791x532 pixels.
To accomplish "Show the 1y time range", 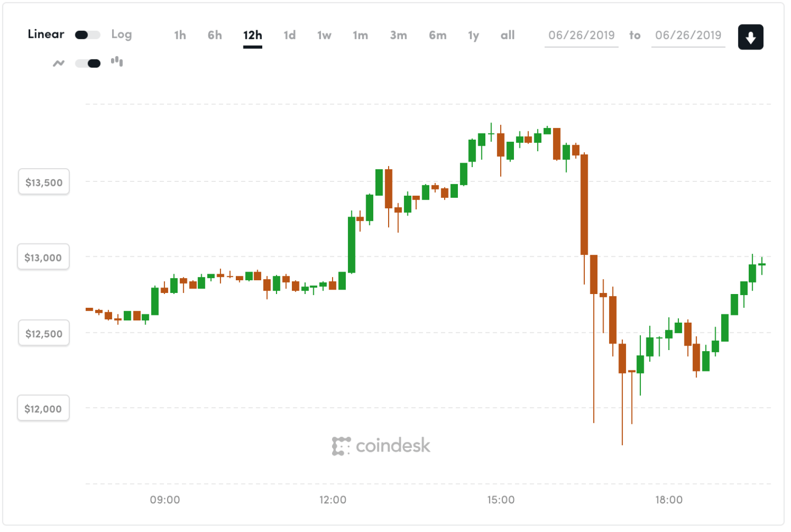I will pos(473,36).
